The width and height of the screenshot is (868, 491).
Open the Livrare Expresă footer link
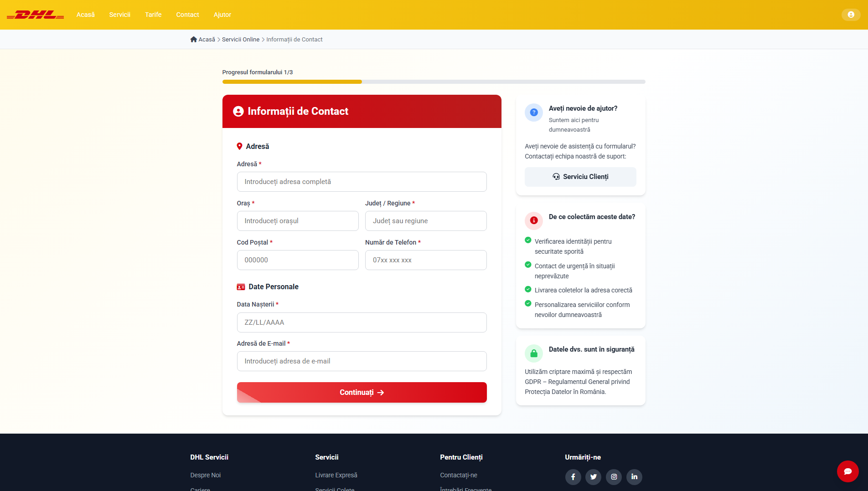336,475
